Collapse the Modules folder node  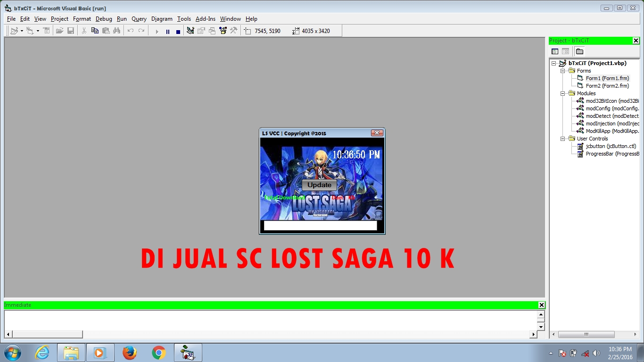tap(562, 93)
